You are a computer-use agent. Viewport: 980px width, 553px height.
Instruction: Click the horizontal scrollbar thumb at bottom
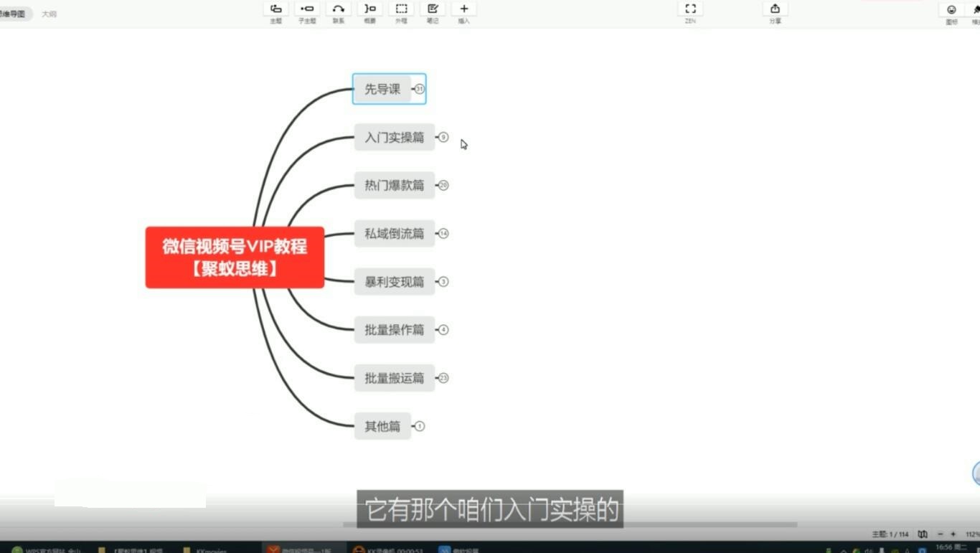570,524
